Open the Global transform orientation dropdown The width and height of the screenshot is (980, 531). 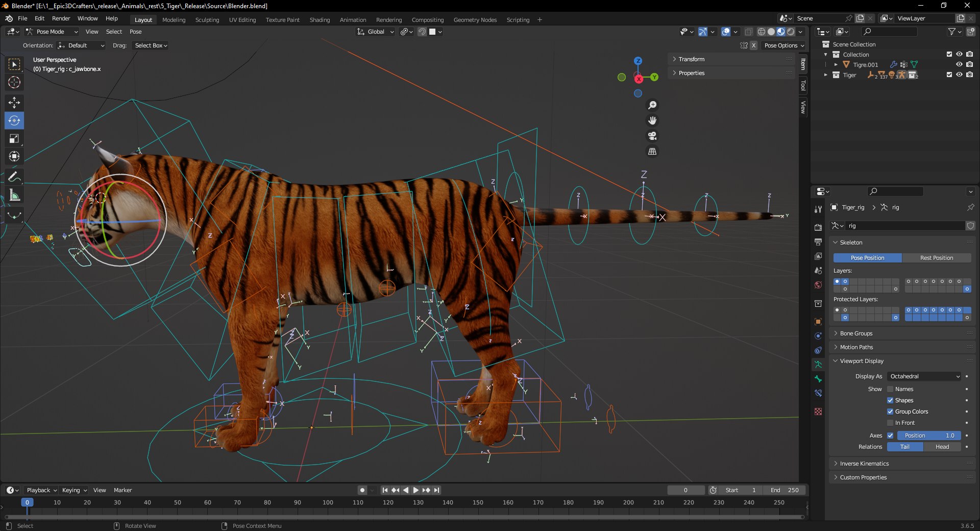[376, 32]
